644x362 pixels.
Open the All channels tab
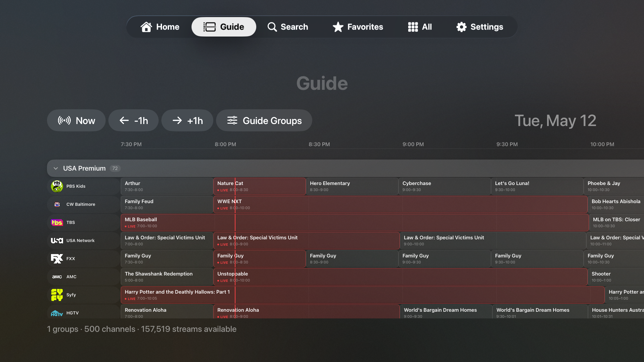(x=420, y=27)
